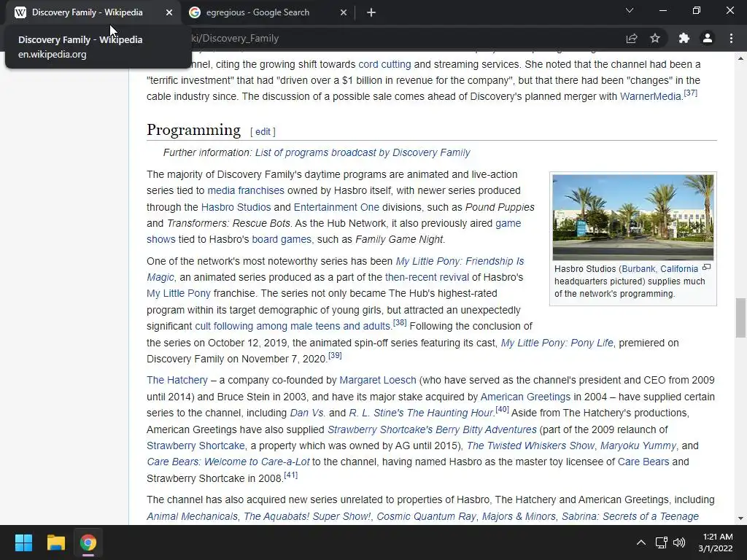This screenshot has width=747, height=560.
Task: Open the American Greetings link
Action: (x=525, y=397)
